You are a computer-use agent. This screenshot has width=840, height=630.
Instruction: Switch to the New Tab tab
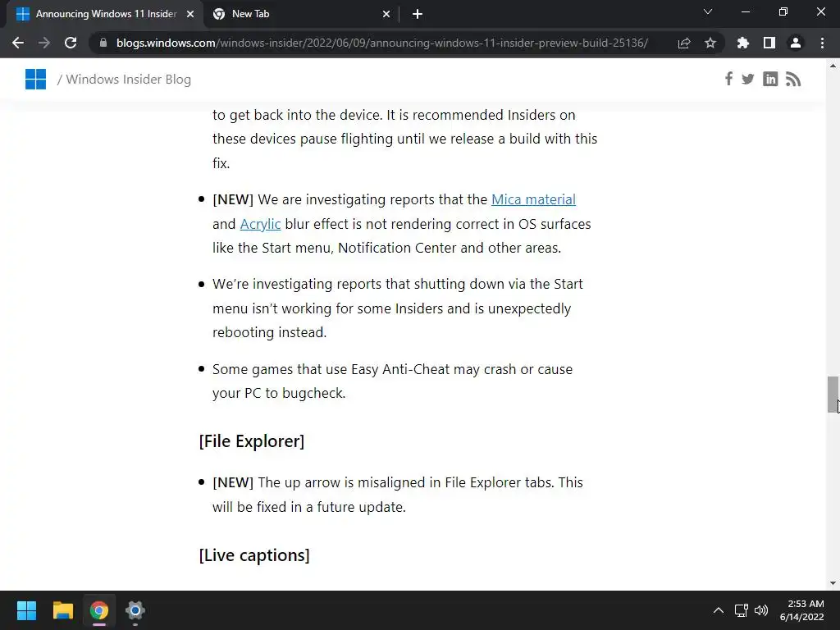tap(302, 14)
